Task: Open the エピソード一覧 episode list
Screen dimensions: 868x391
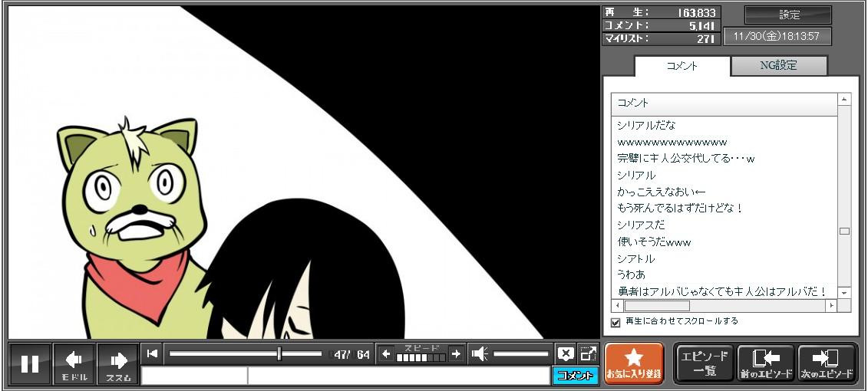Action: click(705, 363)
